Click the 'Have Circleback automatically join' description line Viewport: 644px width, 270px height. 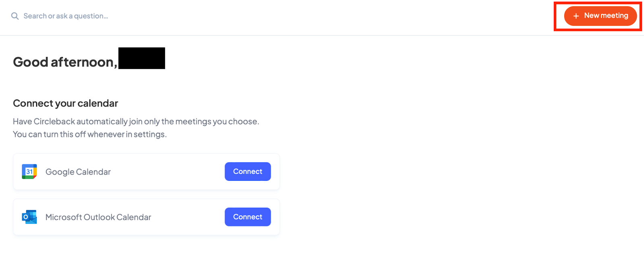[x=136, y=121]
